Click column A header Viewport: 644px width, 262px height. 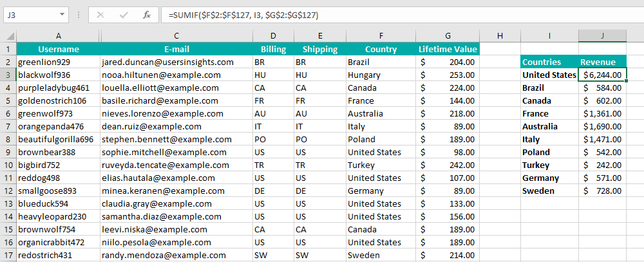click(59, 36)
